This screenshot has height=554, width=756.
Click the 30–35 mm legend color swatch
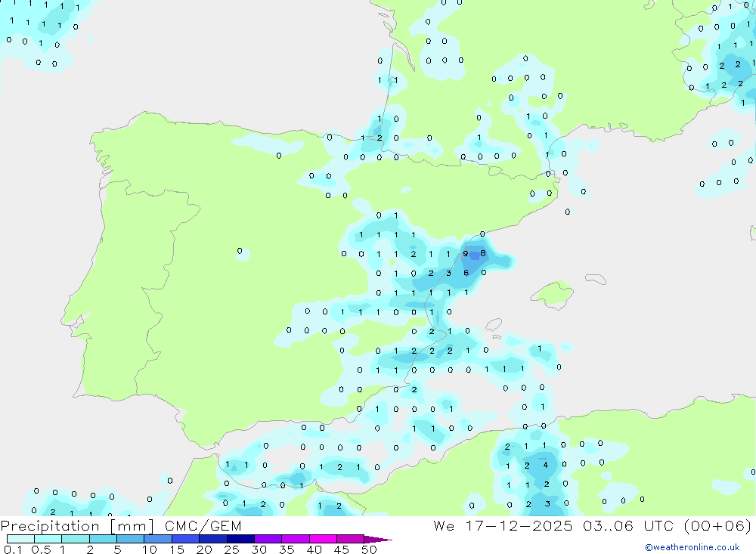[x=268, y=539]
